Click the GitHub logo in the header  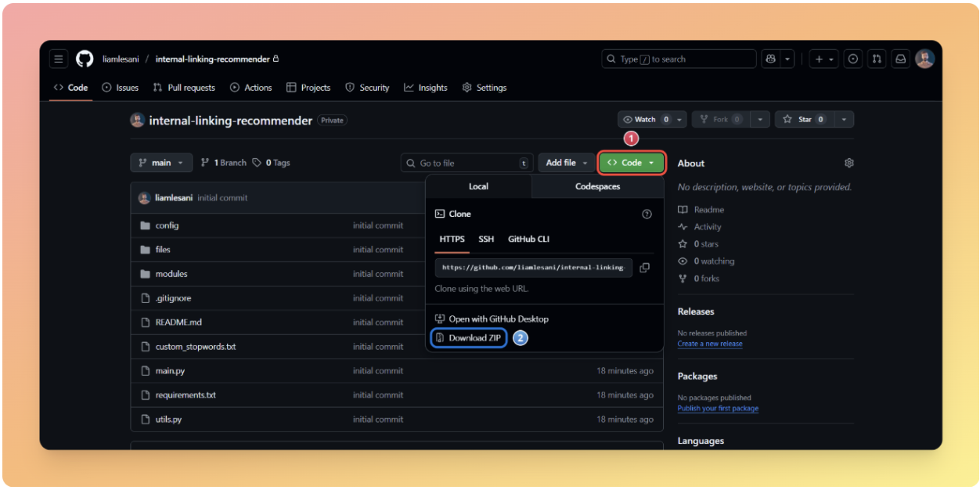[x=85, y=58]
